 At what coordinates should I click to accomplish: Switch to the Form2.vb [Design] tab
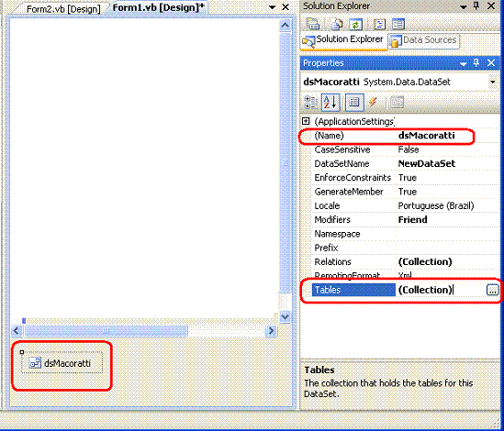[63, 9]
